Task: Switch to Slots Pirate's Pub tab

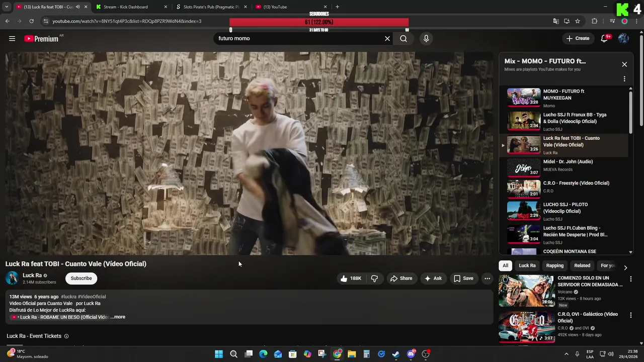Action: tap(210, 7)
